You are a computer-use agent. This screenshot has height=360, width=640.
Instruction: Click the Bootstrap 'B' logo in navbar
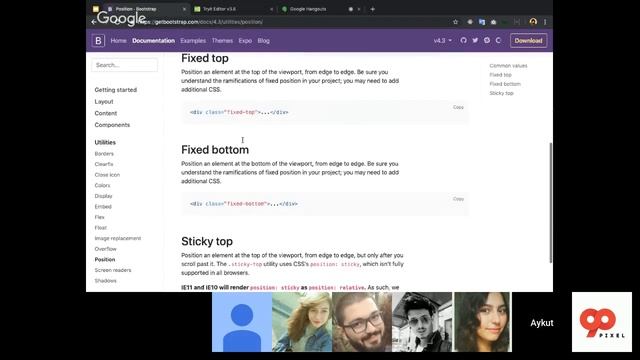click(98, 41)
